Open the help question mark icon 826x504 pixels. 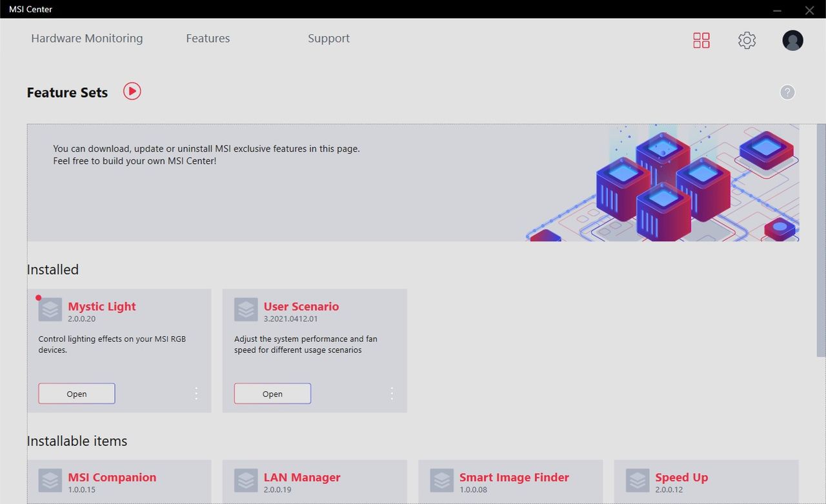(787, 92)
